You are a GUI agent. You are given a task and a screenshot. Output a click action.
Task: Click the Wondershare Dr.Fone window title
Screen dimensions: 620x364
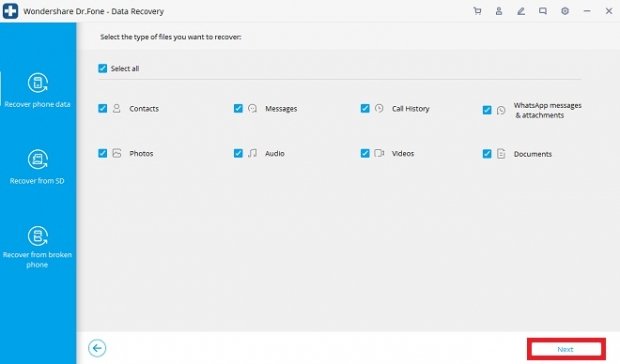pyautogui.click(x=94, y=11)
